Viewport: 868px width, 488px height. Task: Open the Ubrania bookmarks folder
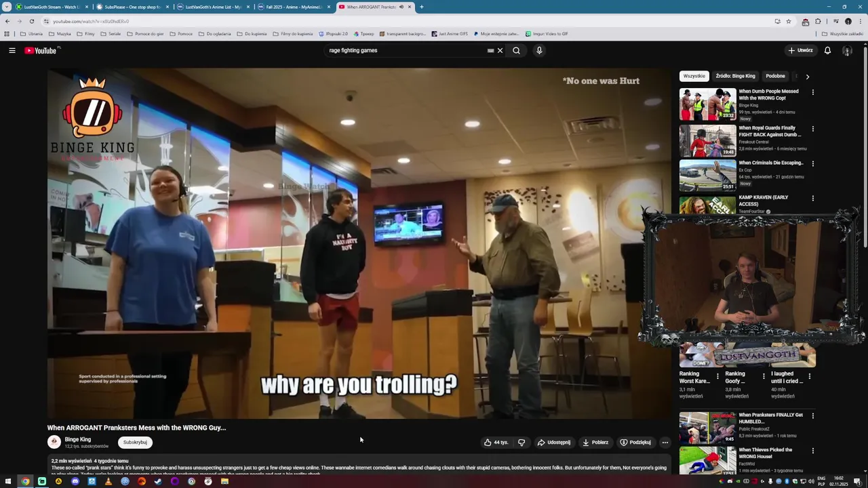(x=32, y=33)
